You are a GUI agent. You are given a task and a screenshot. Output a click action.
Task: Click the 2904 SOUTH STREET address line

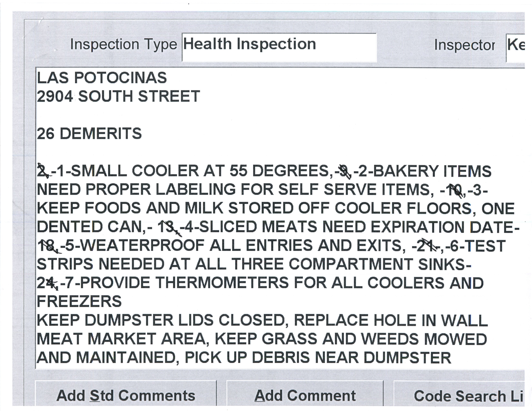point(118,96)
